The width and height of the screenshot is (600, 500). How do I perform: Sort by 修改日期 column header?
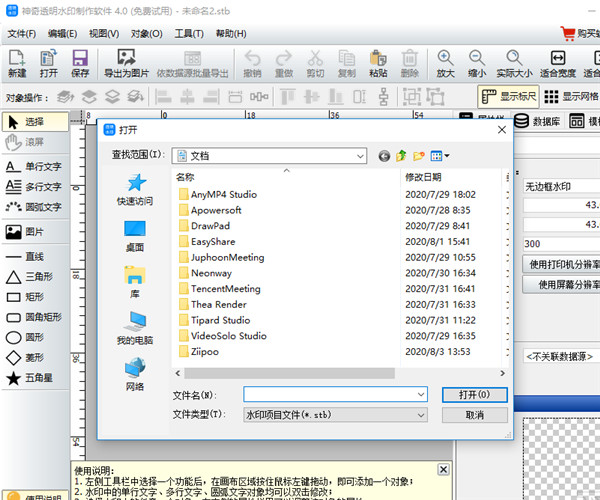pos(423,177)
